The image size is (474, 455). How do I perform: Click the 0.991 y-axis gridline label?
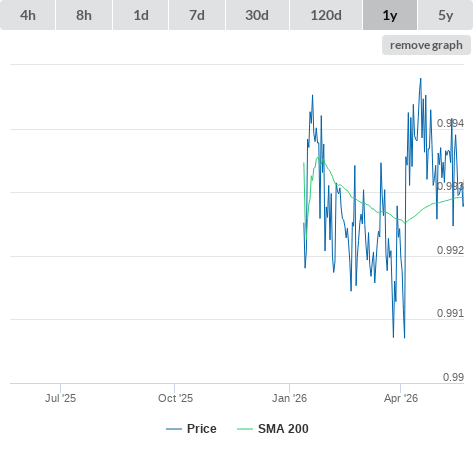(x=450, y=313)
